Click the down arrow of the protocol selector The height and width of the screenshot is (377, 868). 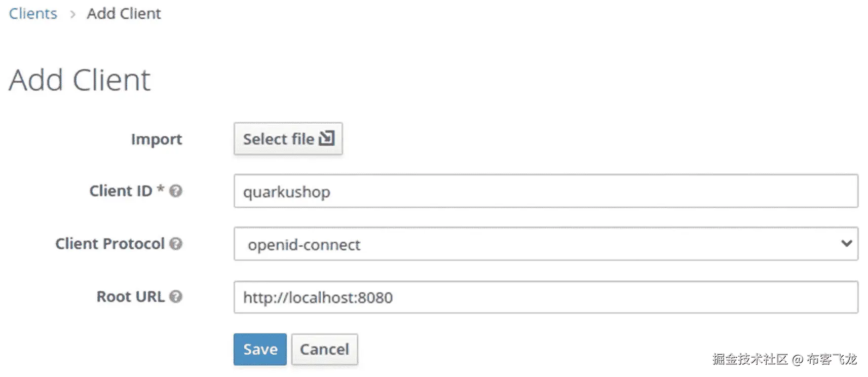click(846, 243)
